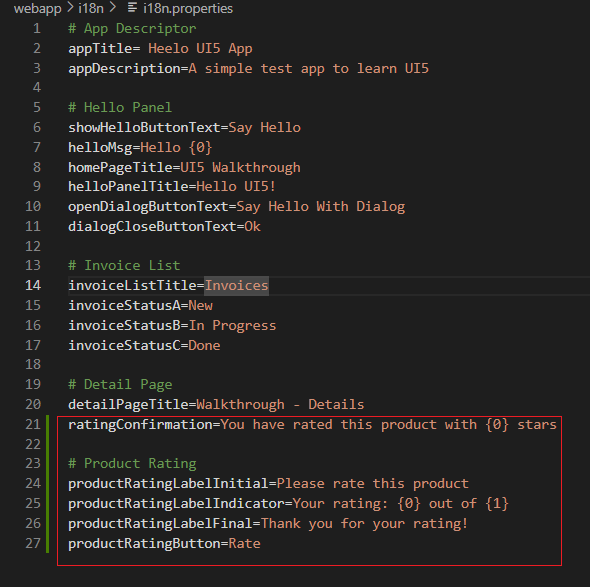Click the 'homePageTitle' key
This screenshot has width=590, height=587.
click(120, 167)
